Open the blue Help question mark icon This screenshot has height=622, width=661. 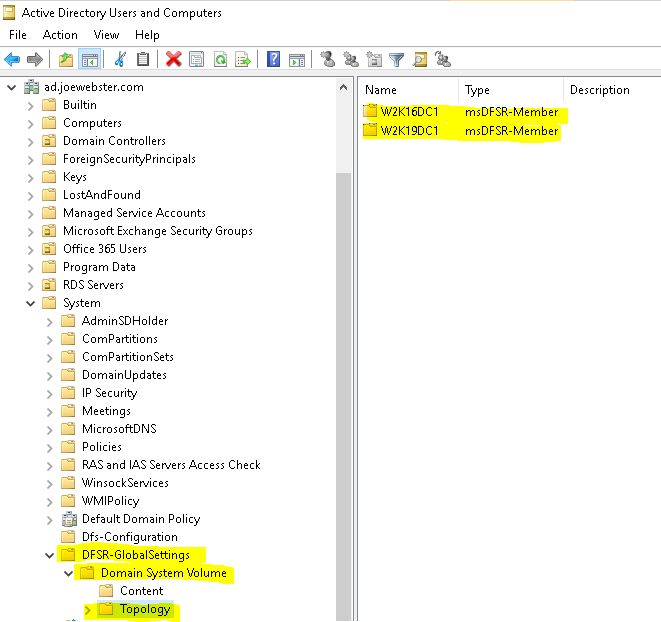tap(274, 59)
